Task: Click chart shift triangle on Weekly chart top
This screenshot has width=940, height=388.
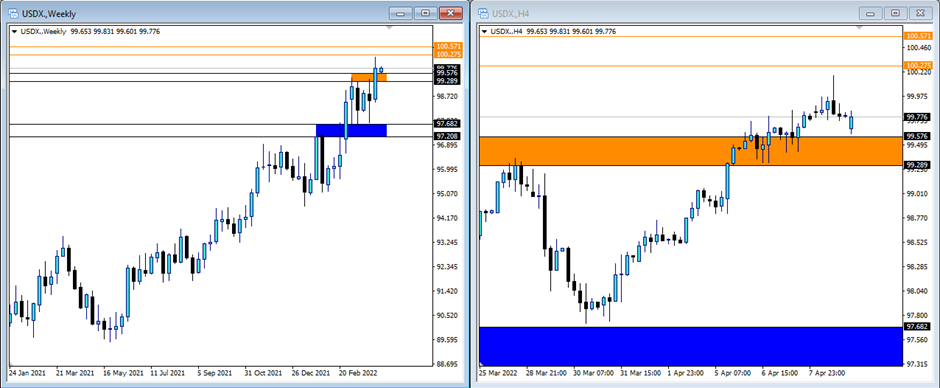Action: (390, 28)
